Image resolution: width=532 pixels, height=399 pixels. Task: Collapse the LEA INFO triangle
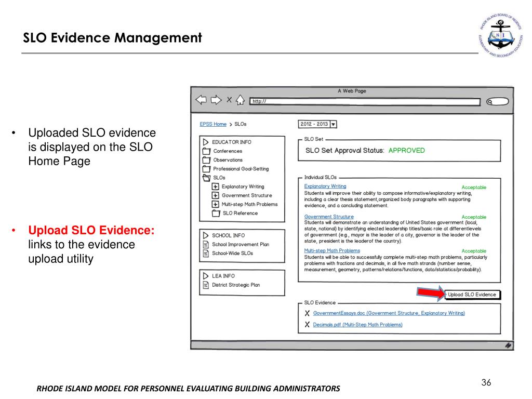click(206, 276)
